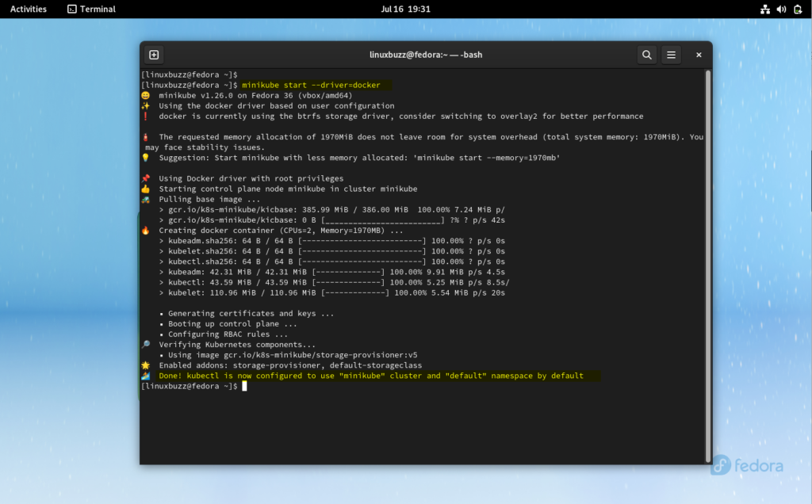Click the 'Suggestion: Start minikube with less memory' line
This screenshot has height=504, width=812.
pos(359,158)
